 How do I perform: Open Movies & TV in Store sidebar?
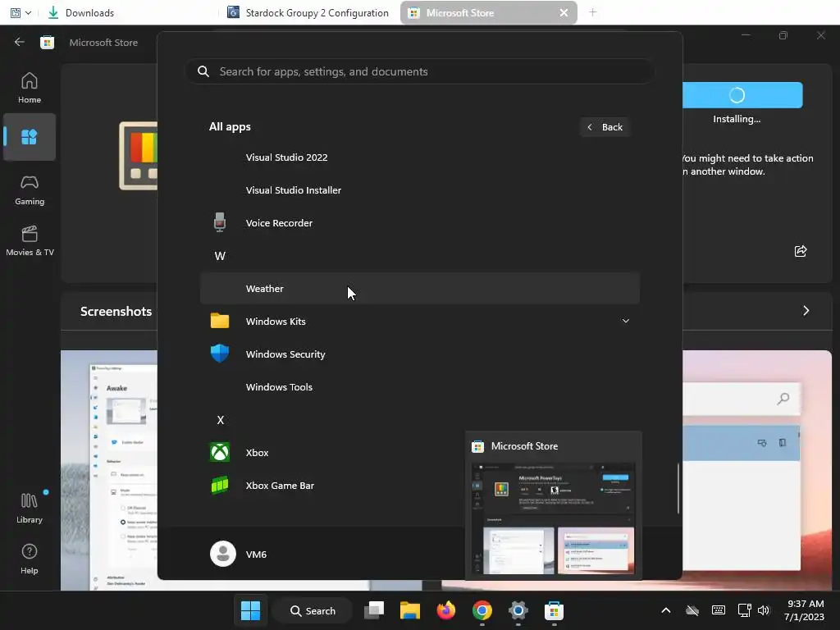pyautogui.click(x=30, y=240)
